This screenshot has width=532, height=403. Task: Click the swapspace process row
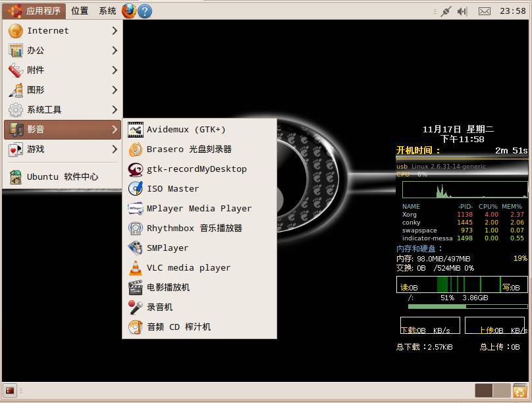[463, 230]
